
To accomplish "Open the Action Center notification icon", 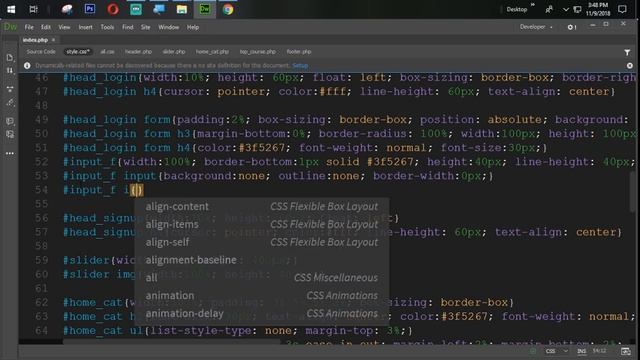I will (622, 9).
